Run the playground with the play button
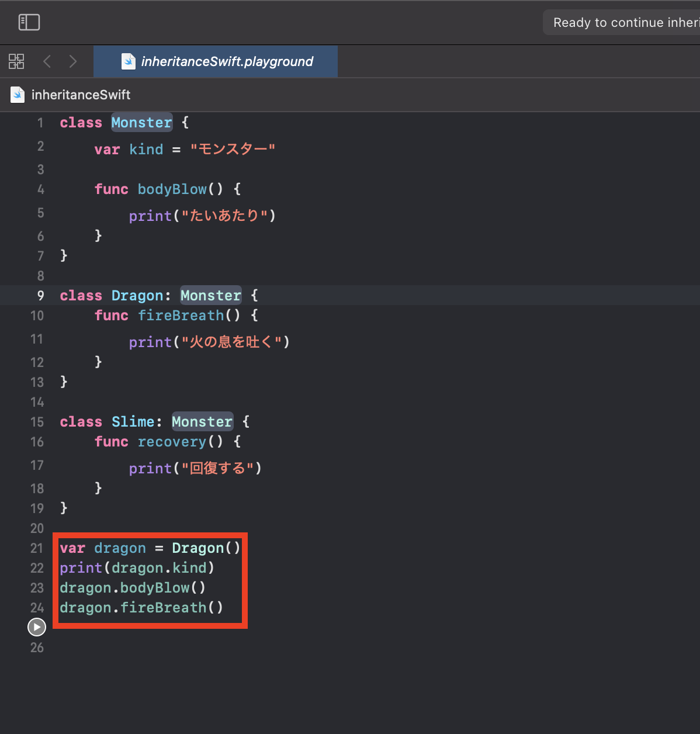This screenshot has width=700, height=734. (37, 627)
